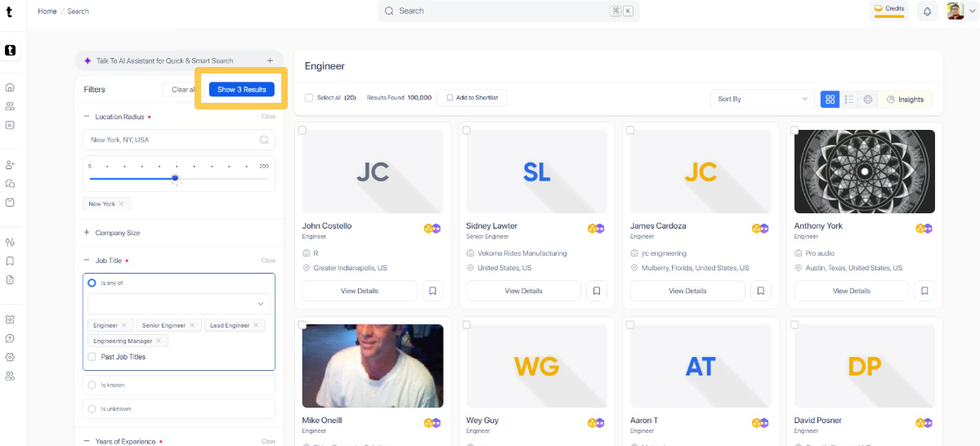Viewport: 980px width, 446px height.
Task: Select John Costello card checkbox
Action: pos(302,130)
